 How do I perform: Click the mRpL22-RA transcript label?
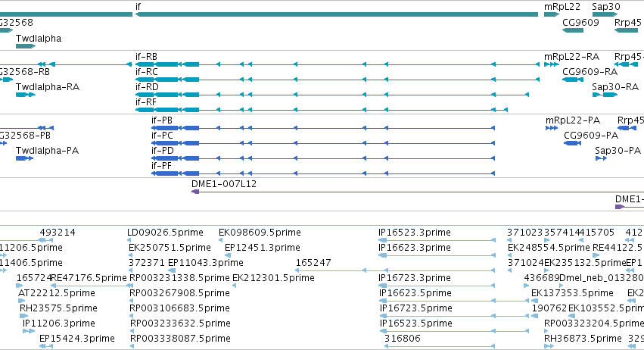point(571,57)
